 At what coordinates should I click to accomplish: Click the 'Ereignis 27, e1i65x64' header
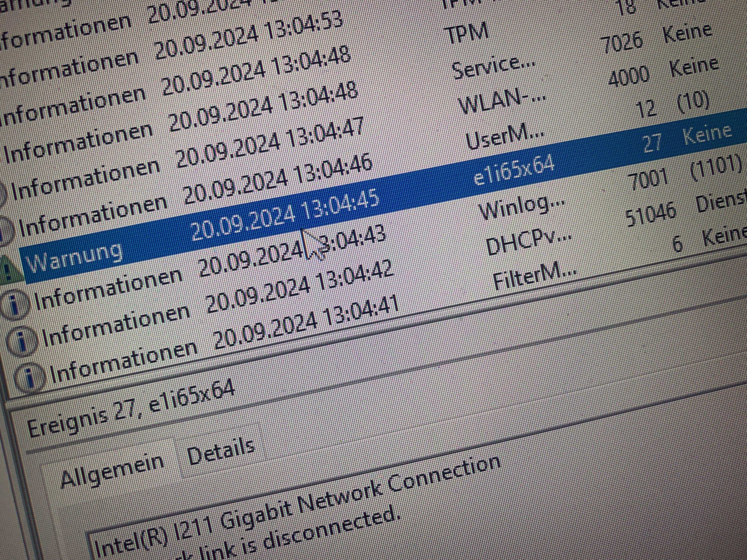pos(131,408)
